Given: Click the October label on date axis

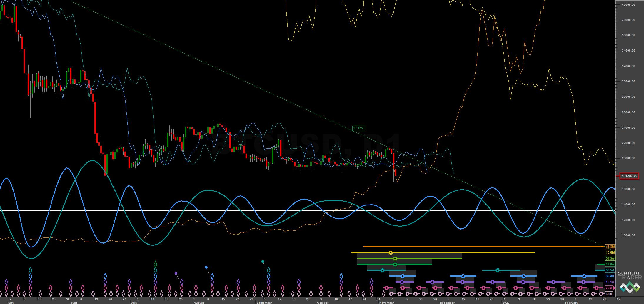Looking at the screenshot, I should point(323,303).
